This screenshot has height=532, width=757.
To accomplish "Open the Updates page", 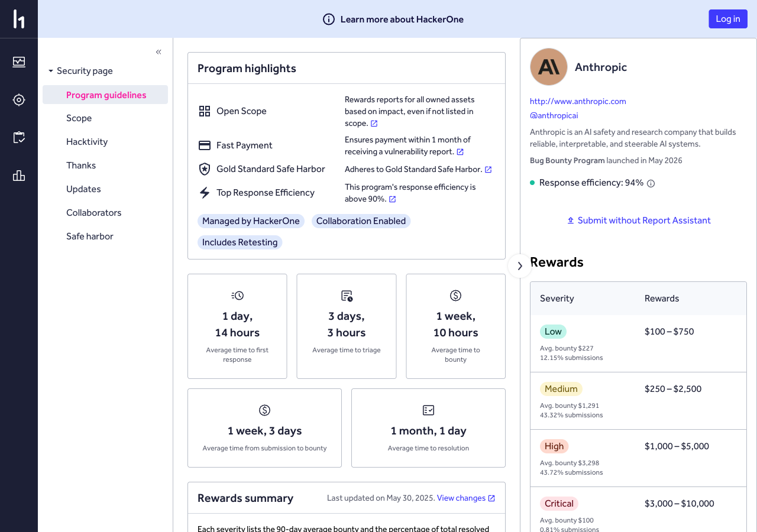I will 83,189.
